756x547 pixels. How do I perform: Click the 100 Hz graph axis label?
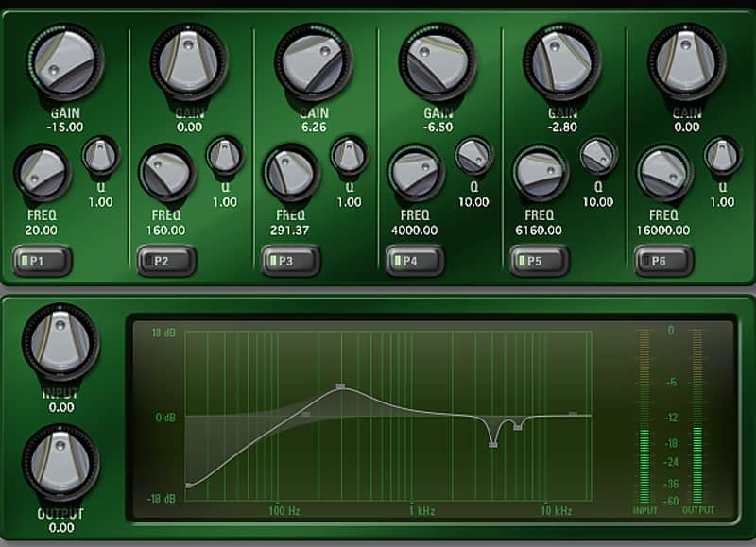[x=284, y=511]
